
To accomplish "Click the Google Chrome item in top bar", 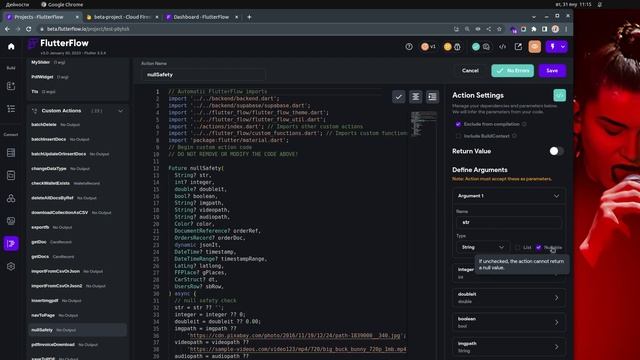I will click(x=62, y=4).
